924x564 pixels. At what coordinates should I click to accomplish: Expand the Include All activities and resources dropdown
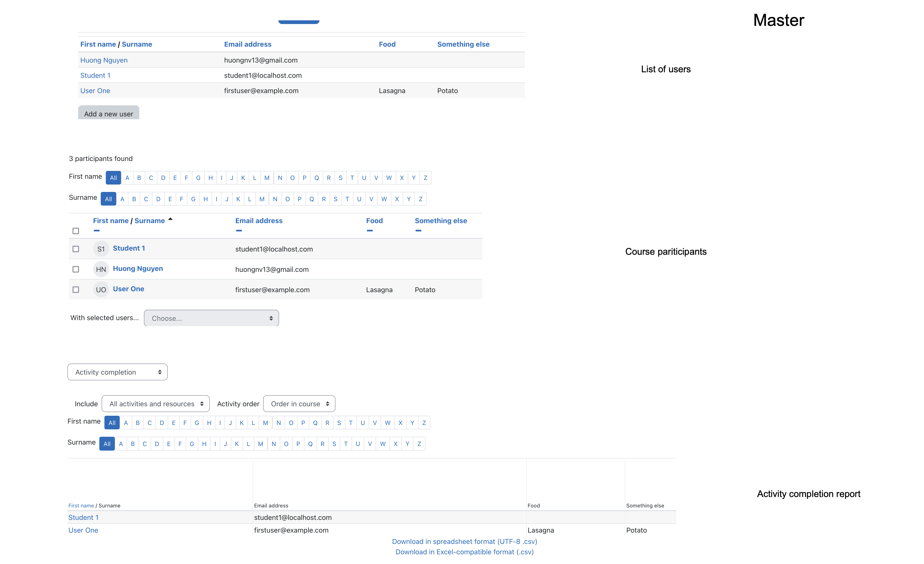[156, 404]
